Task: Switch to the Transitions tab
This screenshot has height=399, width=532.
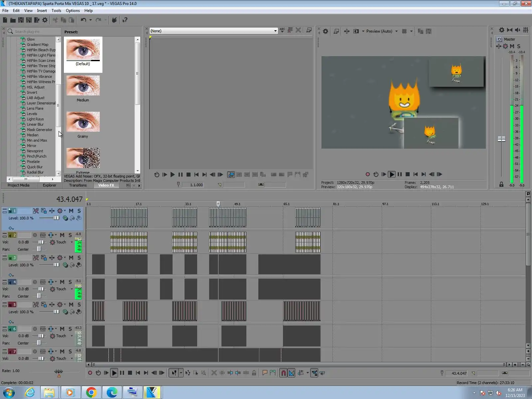Action: (x=78, y=185)
